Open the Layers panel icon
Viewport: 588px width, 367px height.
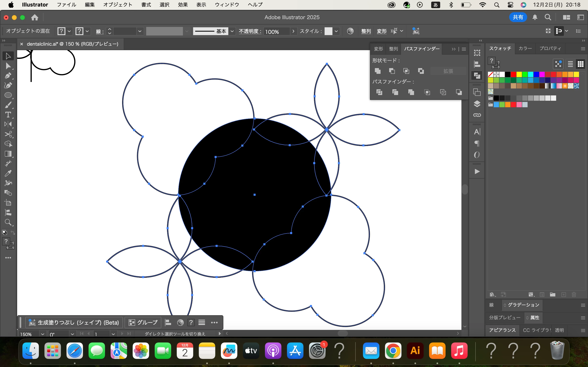pyautogui.click(x=477, y=104)
